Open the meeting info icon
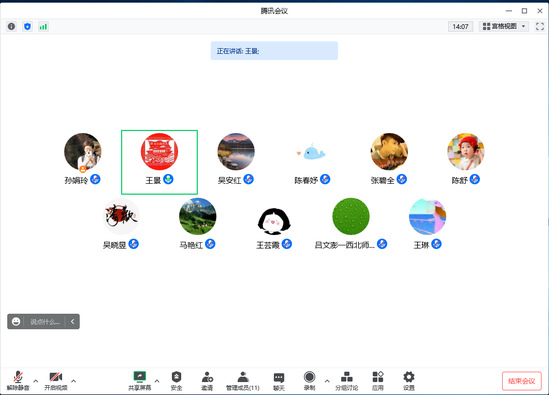 12,26
